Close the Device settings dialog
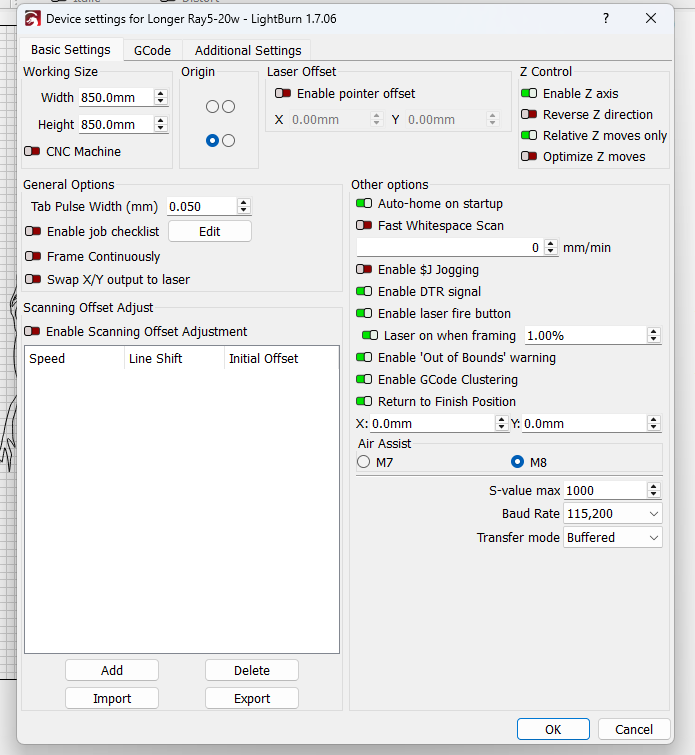Image resolution: width=695 pixels, height=755 pixels. click(x=651, y=18)
